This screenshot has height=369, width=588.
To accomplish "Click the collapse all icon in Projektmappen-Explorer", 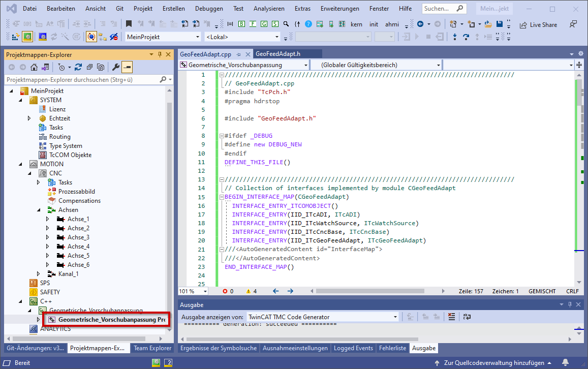I will point(89,67).
